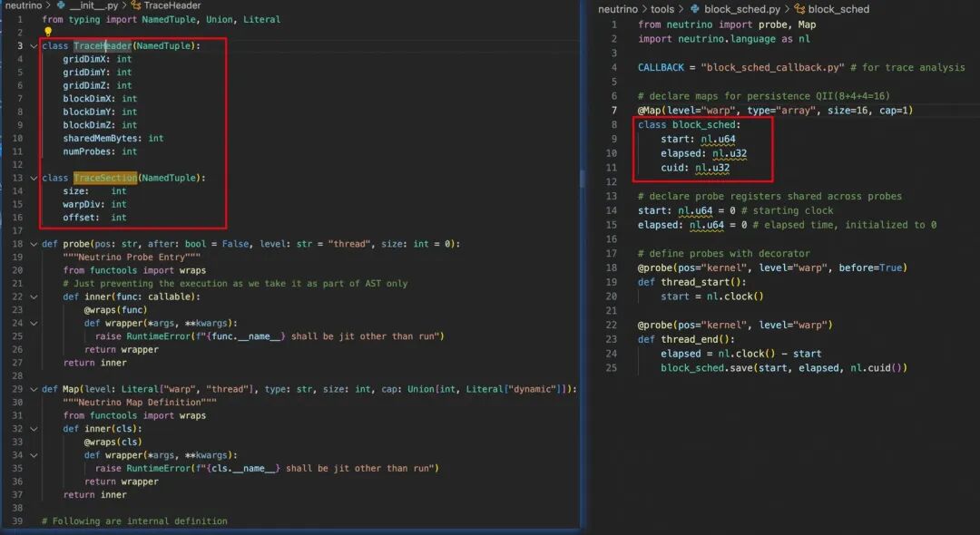
Task: Click RuntimeError line with func.__name__
Action: point(269,336)
